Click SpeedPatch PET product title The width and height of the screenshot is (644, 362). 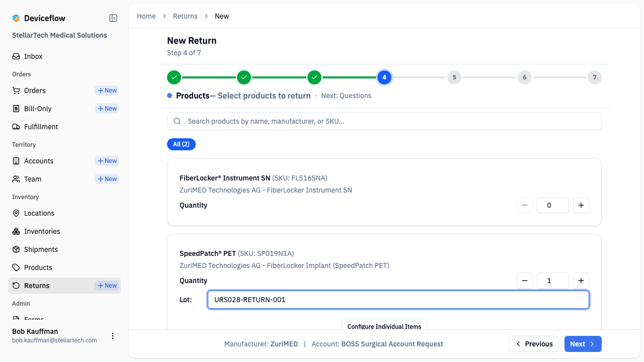208,253
